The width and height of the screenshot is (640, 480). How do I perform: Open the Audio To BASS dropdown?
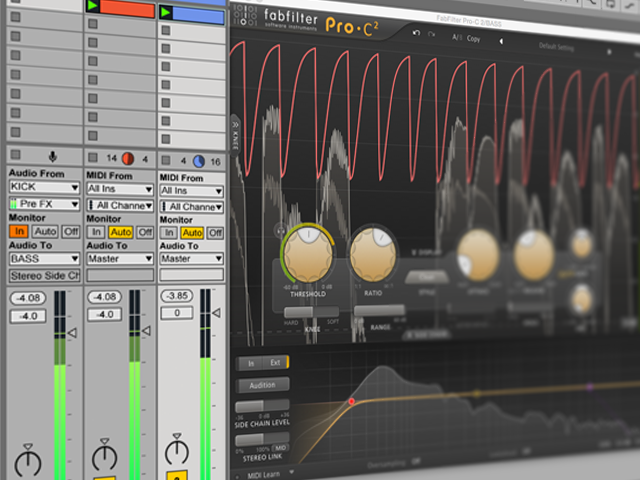click(x=44, y=259)
